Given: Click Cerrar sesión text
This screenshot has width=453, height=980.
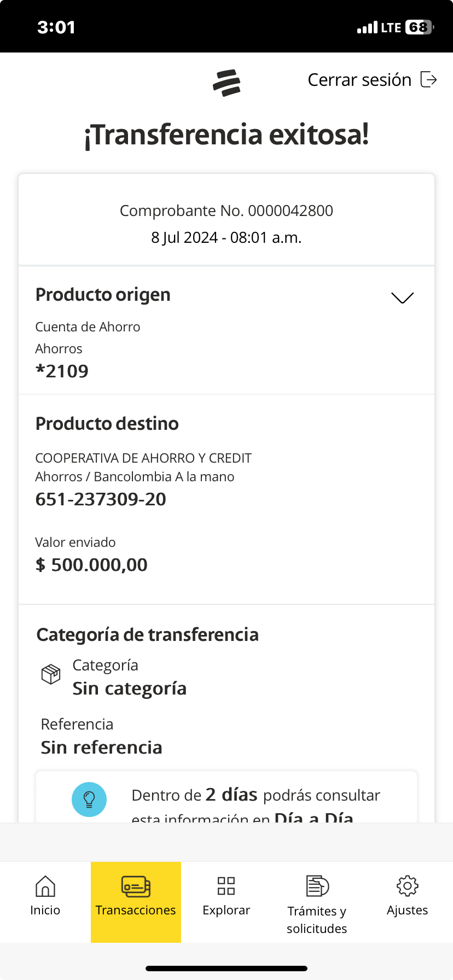Looking at the screenshot, I should [x=359, y=80].
